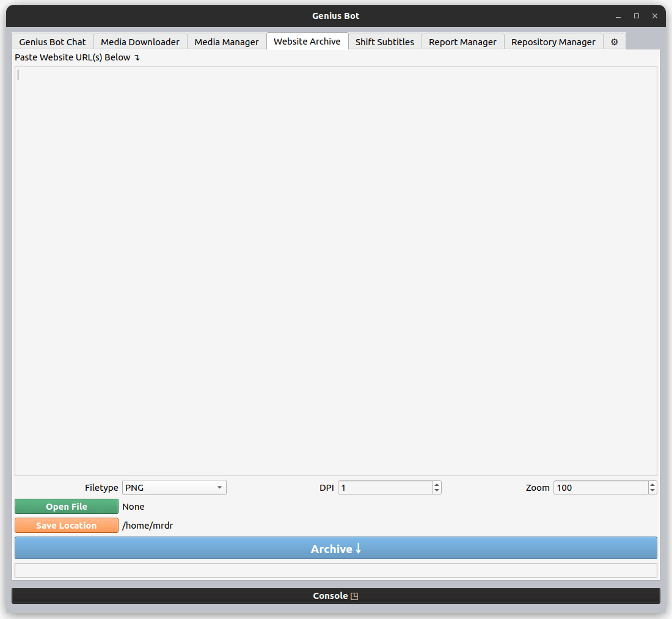Image resolution: width=672 pixels, height=619 pixels.
Task: Open the Repository Manager tab
Action: 553,42
